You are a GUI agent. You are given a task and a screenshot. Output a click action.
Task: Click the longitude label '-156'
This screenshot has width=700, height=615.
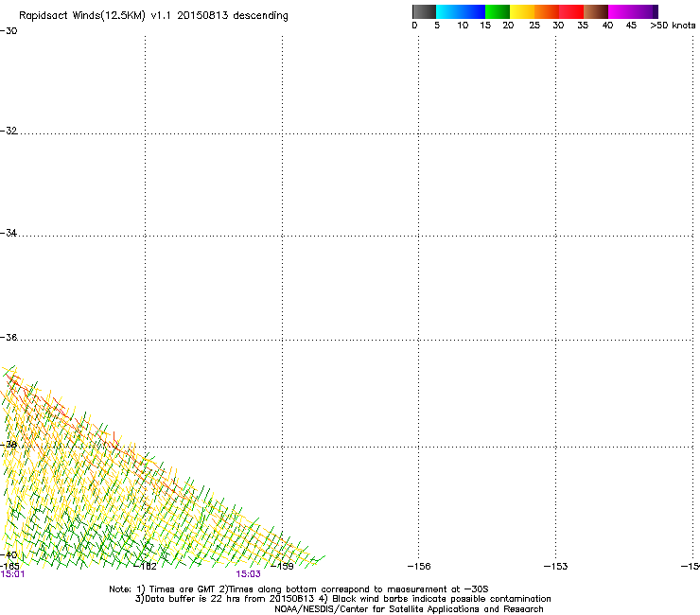(419, 567)
